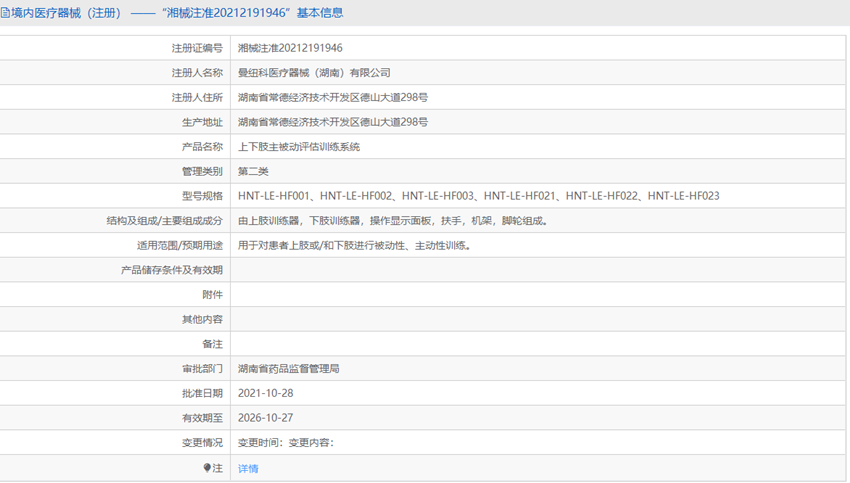Click the 批准日期 label
The width and height of the screenshot is (850, 483).
pos(202,394)
